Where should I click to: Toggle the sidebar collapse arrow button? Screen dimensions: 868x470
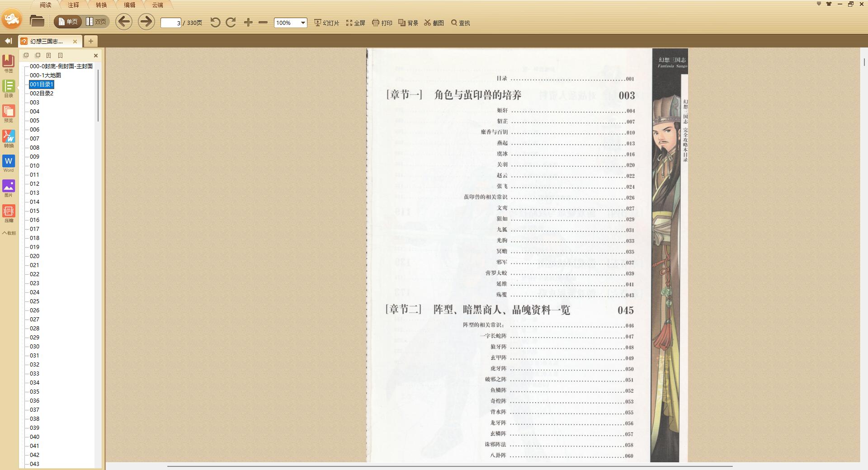8,41
